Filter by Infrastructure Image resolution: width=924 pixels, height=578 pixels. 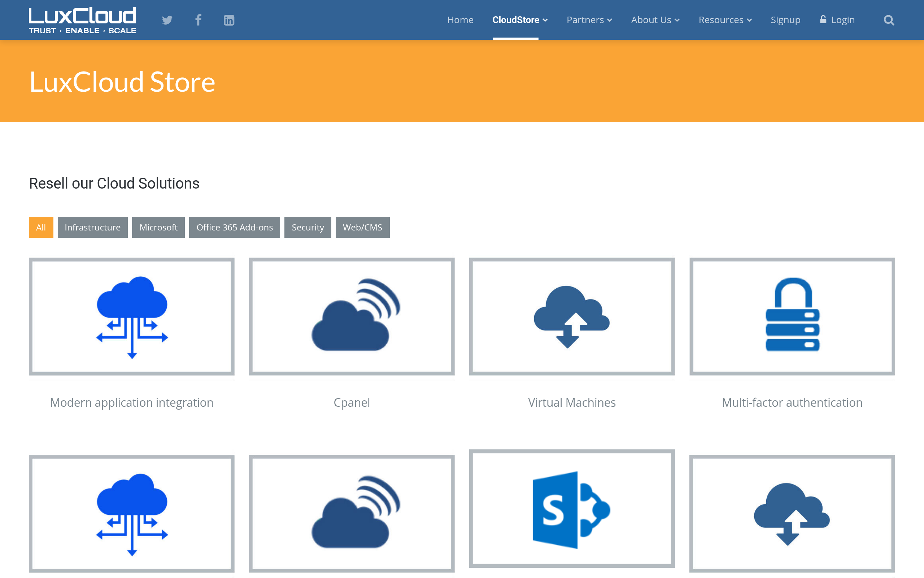tap(92, 227)
